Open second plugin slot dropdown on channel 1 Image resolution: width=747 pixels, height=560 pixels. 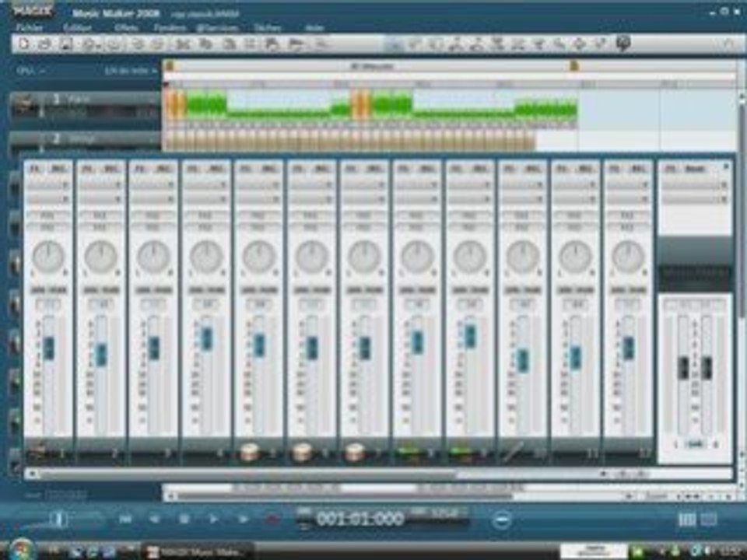point(48,199)
